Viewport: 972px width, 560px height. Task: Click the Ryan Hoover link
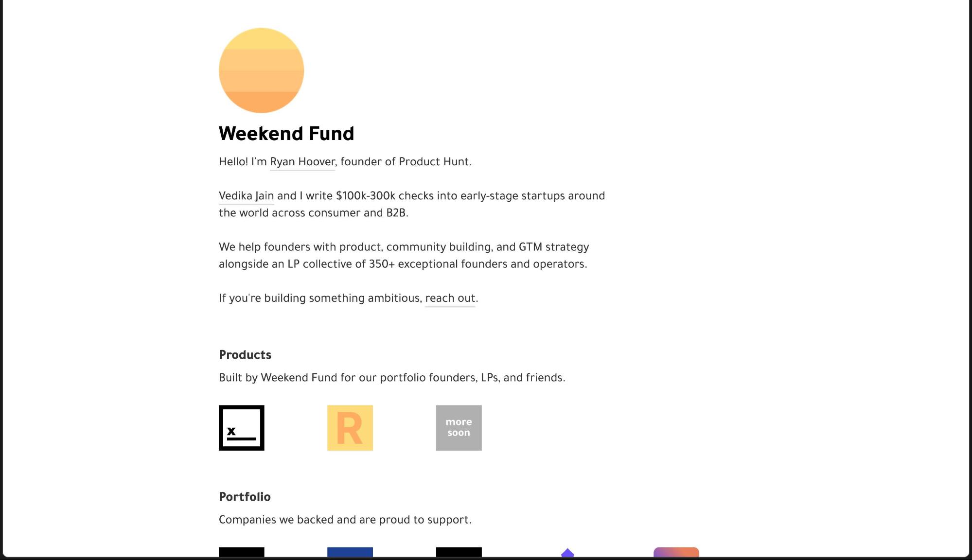click(x=302, y=161)
